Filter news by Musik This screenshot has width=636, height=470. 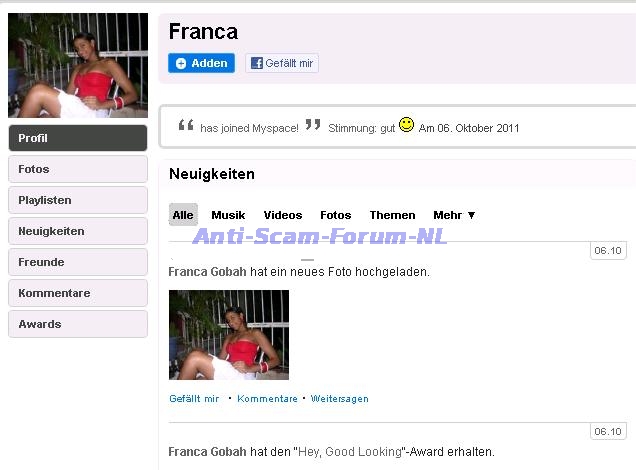tap(228, 215)
